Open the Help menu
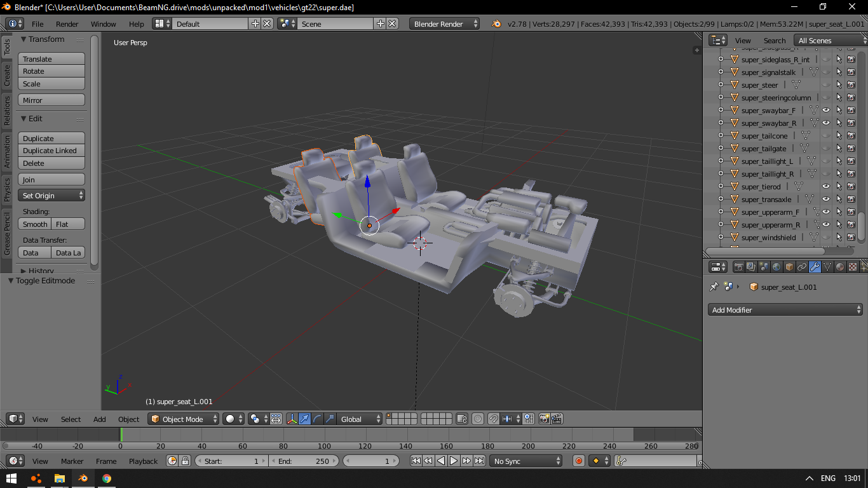Screen dimensions: 868x488 click(x=137, y=24)
